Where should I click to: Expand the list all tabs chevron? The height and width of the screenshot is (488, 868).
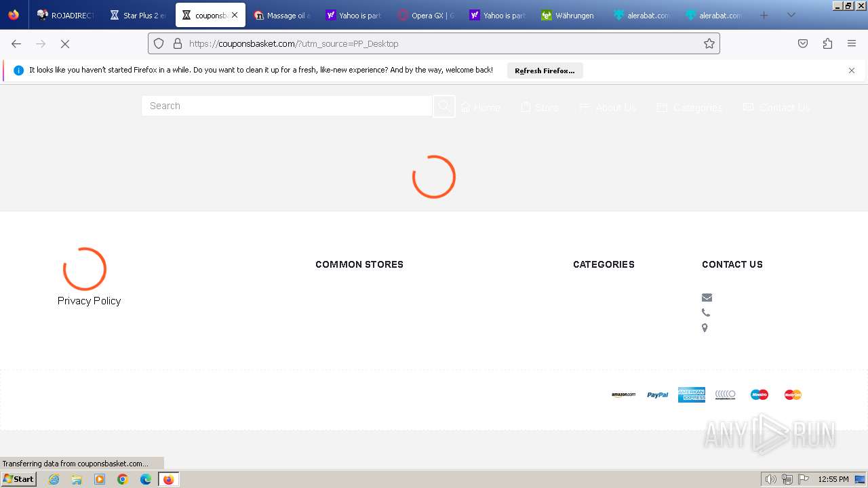pyautogui.click(x=791, y=15)
